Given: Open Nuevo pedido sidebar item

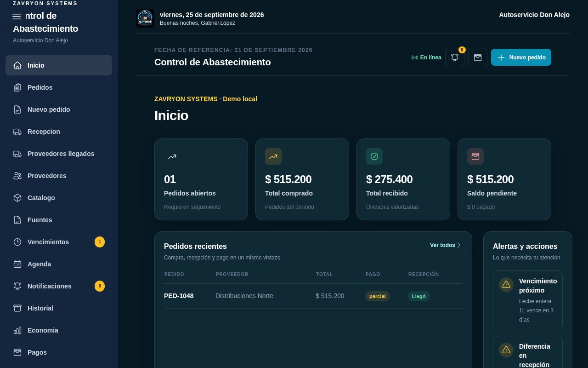Looking at the screenshot, I should [x=59, y=109].
